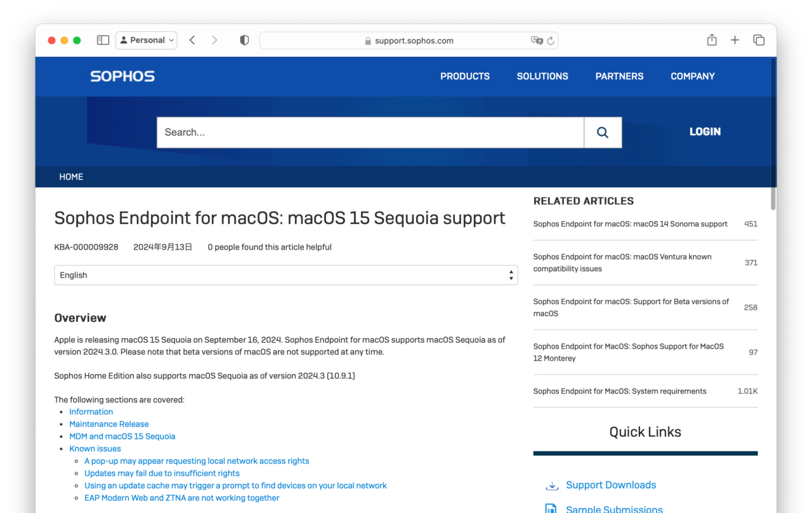The width and height of the screenshot is (812, 513).
Task: Click the Quick Links heading
Action: 645,432
